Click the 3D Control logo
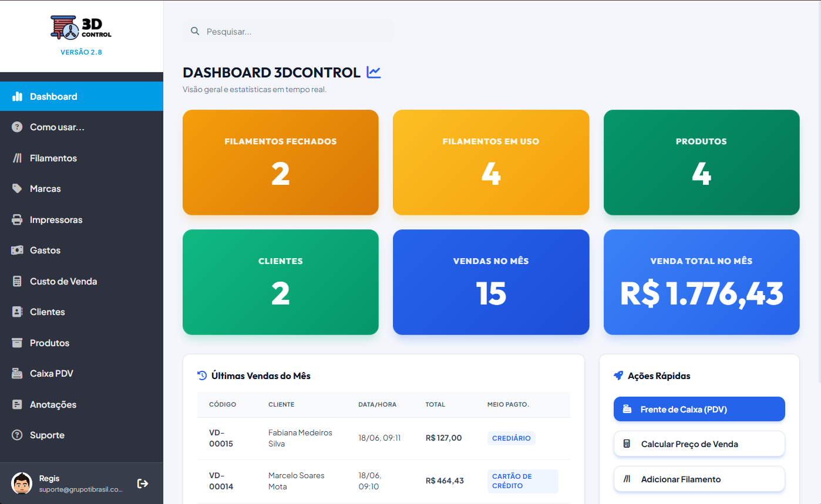This screenshot has height=504, width=821. point(81,27)
